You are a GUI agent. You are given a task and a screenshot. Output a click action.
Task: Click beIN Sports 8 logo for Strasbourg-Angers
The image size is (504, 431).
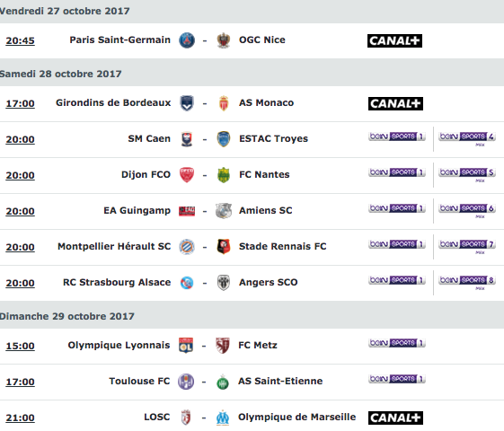coord(467,282)
